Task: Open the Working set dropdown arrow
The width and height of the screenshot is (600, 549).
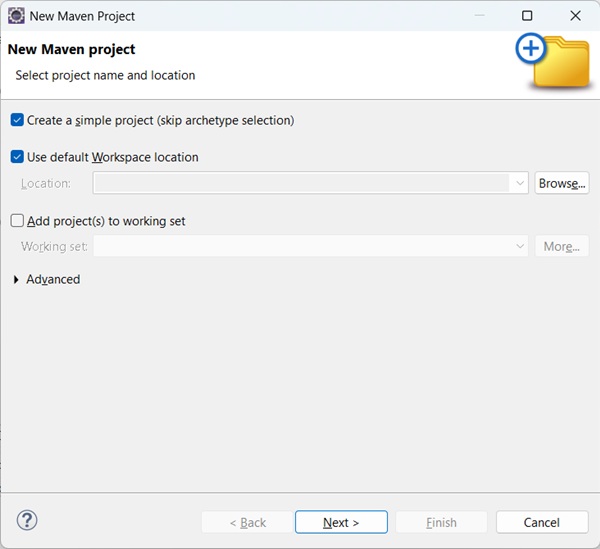Action: click(519, 247)
